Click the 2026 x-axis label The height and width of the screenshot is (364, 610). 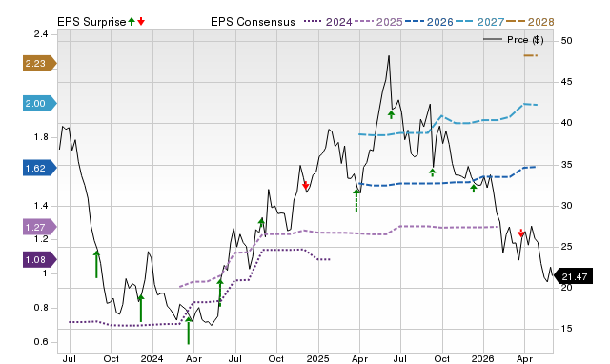click(483, 358)
